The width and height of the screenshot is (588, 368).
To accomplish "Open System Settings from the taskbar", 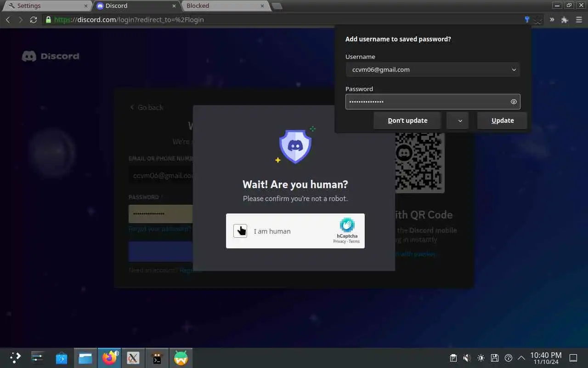I will 37,357.
